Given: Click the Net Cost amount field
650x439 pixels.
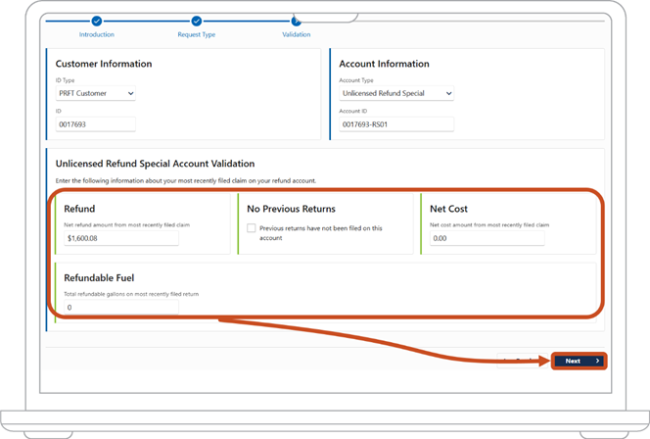Looking at the screenshot, I should click(x=487, y=238).
